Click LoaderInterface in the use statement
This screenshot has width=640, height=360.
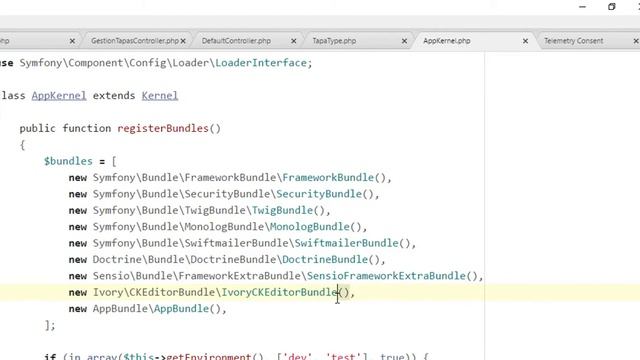tap(261, 63)
